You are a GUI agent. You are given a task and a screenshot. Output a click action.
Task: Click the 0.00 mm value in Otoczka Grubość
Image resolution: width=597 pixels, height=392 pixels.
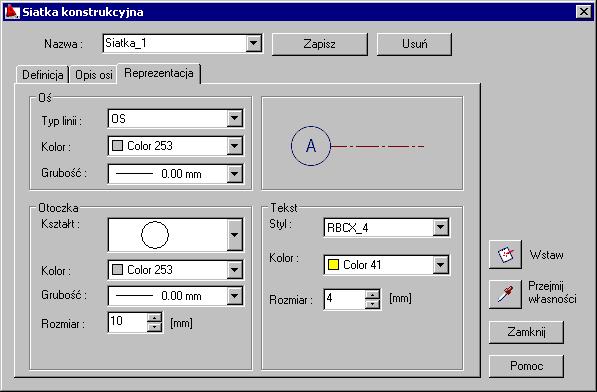181,296
